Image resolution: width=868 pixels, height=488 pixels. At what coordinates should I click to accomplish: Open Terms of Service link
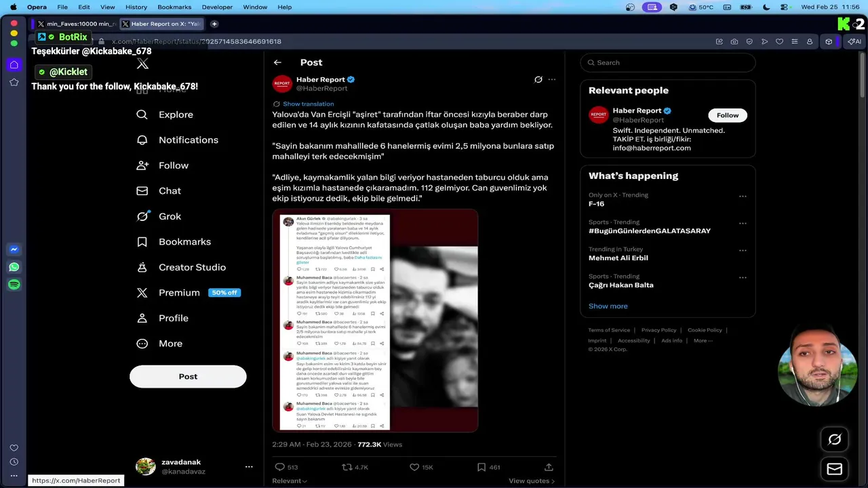click(609, 330)
